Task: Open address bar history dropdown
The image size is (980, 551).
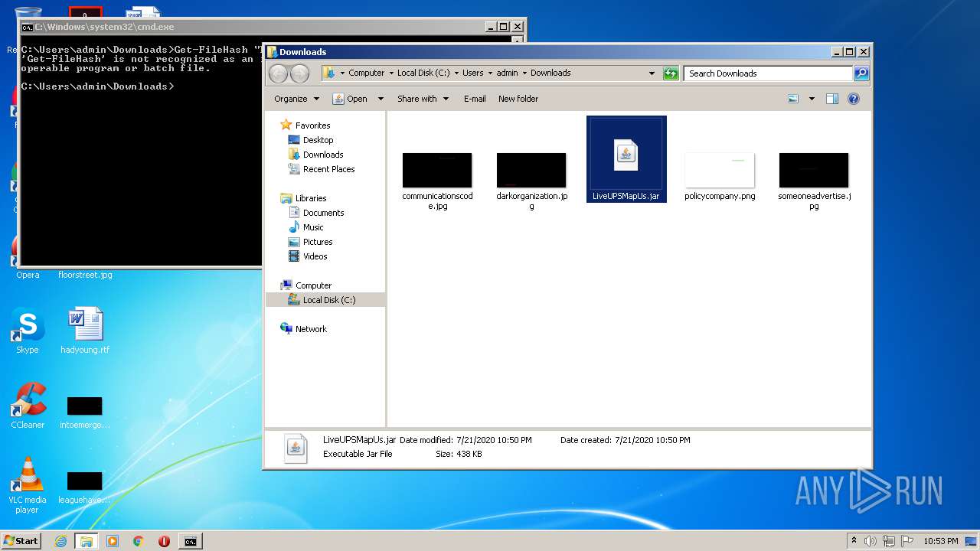Action: tap(652, 73)
